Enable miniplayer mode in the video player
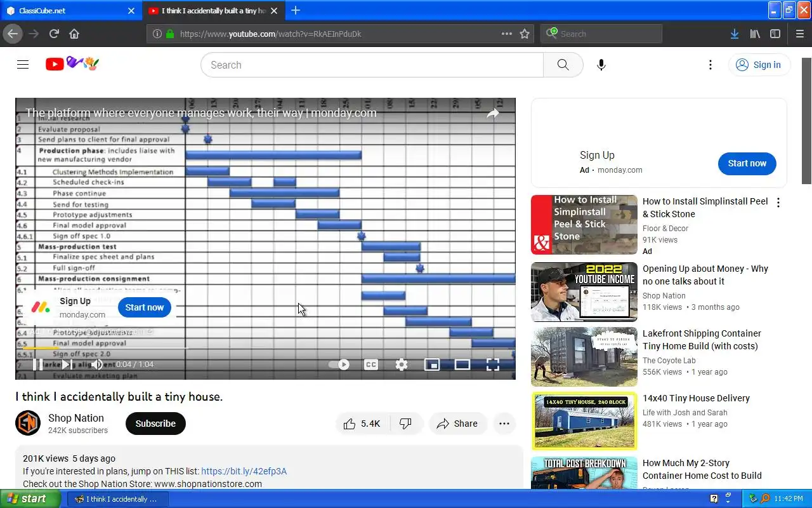812x508 pixels. pos(432,364)
